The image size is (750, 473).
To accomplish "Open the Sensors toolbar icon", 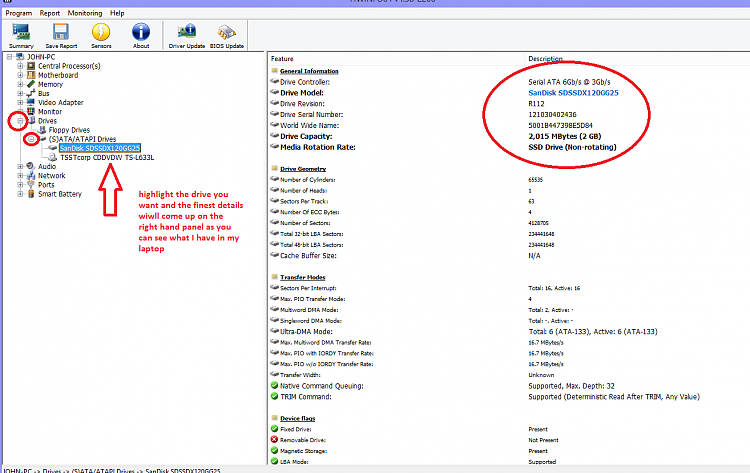I will pyautogui.click(x=101, y=36).
